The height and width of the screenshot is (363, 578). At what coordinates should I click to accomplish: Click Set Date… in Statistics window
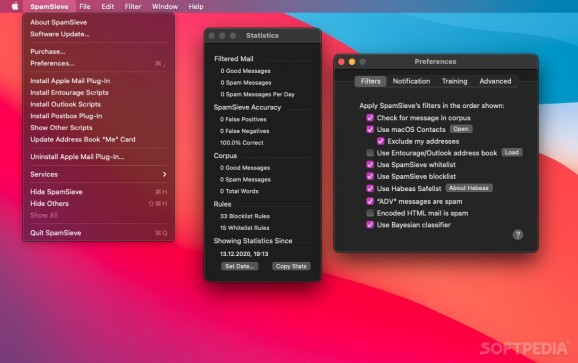(240, 266)
